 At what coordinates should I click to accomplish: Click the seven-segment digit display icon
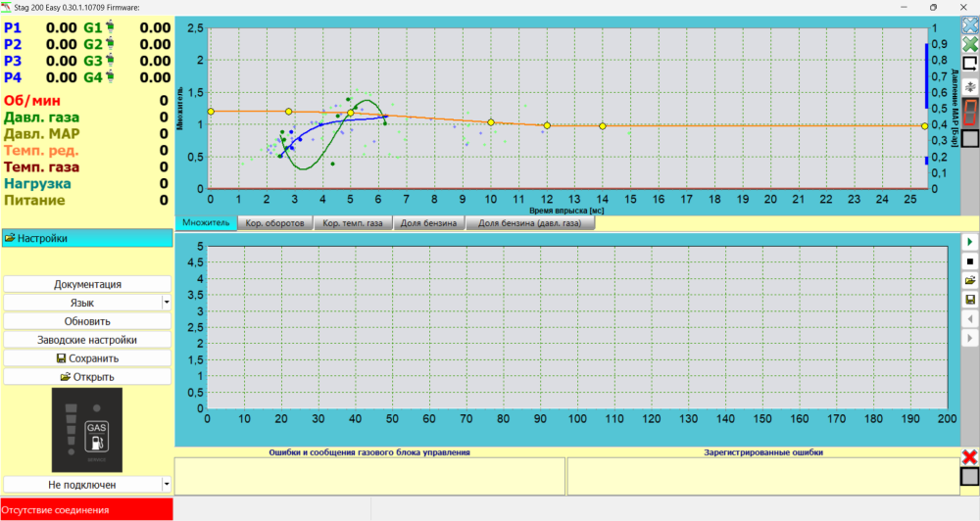click(970, 113)
